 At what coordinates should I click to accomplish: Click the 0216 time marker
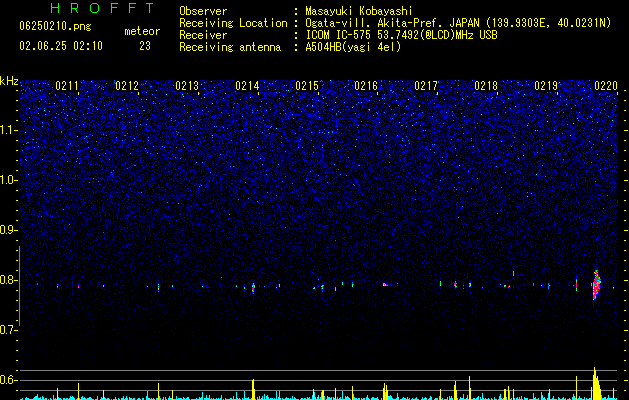(x=366, y=86)
